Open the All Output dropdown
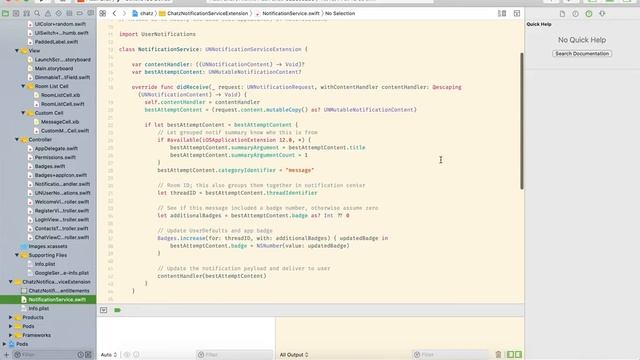Screen dimensions: 640x360 click(294, 355)
